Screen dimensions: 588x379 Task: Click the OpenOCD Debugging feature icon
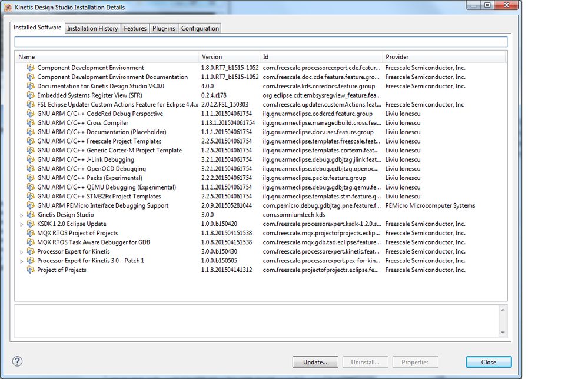(x=31, y=169)
